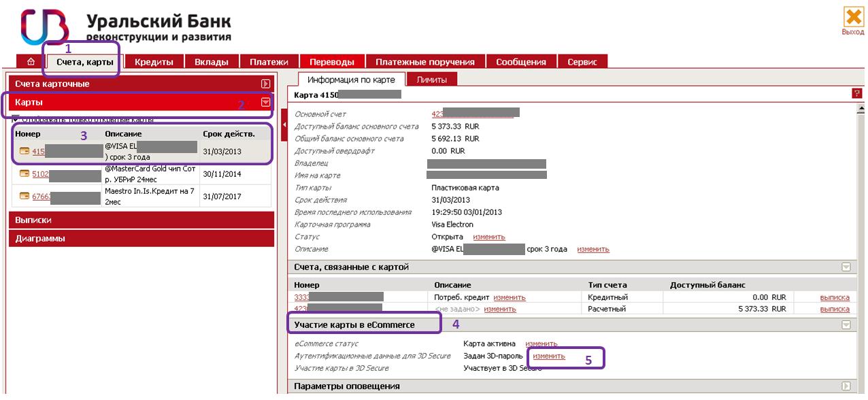Switch to the Лимиты tab

(431, 80)
